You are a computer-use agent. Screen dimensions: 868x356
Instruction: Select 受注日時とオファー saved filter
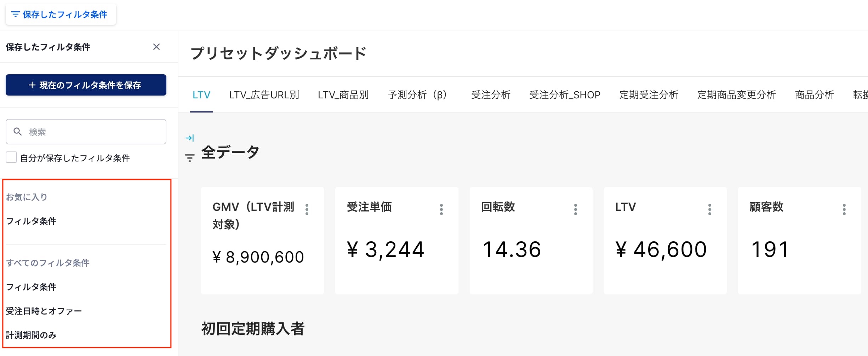point(44,311)
